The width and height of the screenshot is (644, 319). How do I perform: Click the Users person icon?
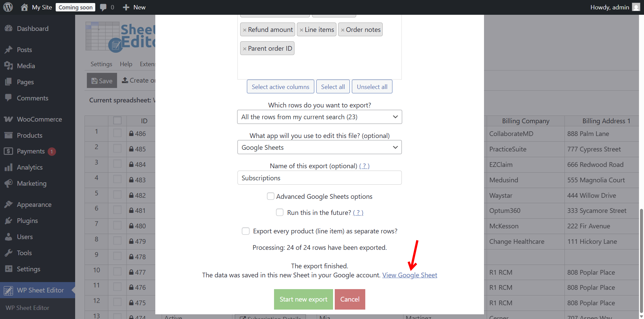point(9,237)
